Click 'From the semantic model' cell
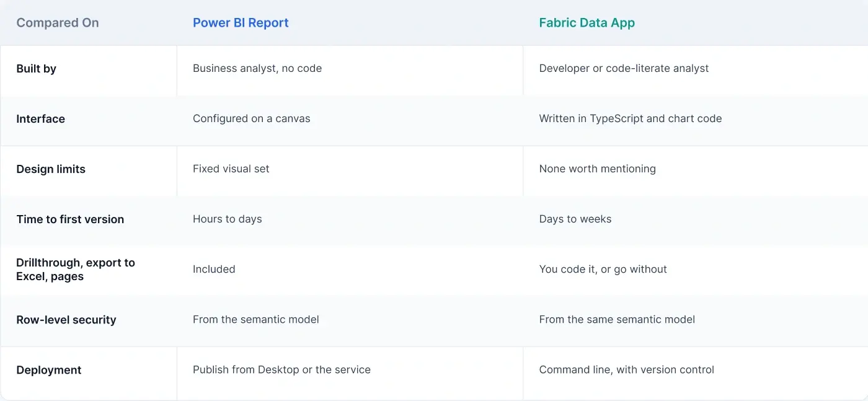Screen dimensions: 868x401 (256, 320)
